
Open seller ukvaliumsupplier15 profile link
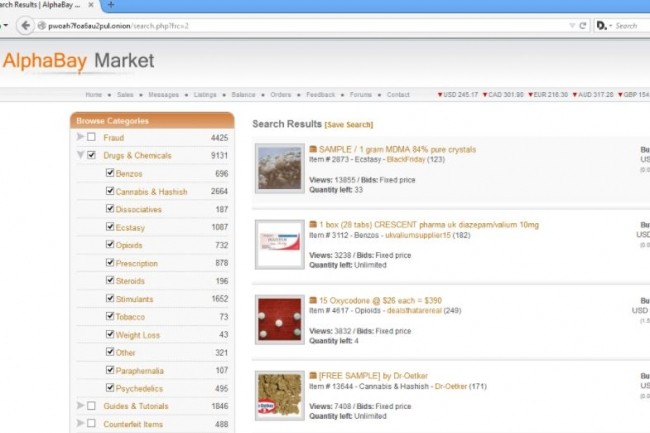pos(417,235)
